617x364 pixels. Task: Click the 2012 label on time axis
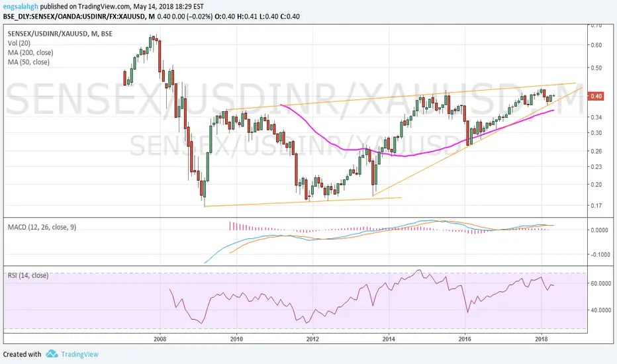point(312,339)
